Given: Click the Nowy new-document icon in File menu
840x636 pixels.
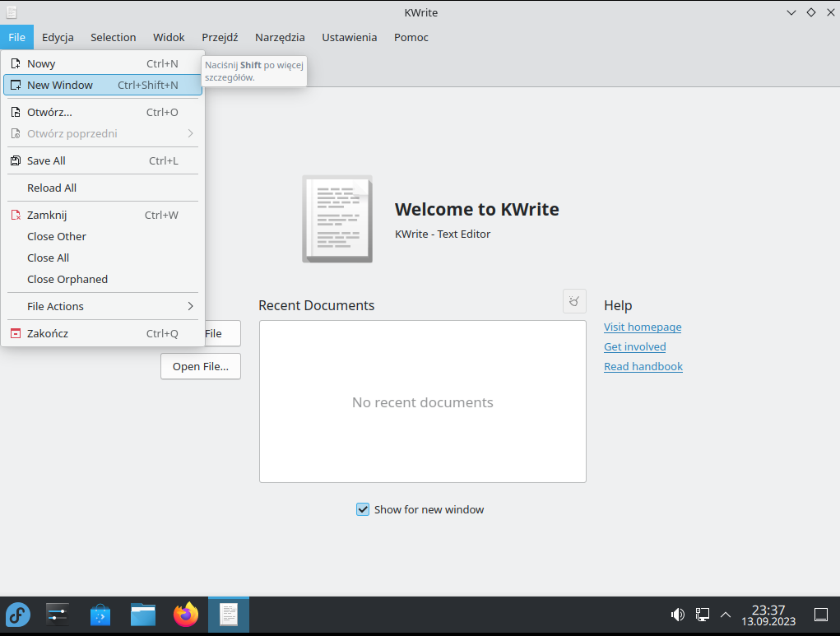Looking at the screenshot, I should 16,63.
